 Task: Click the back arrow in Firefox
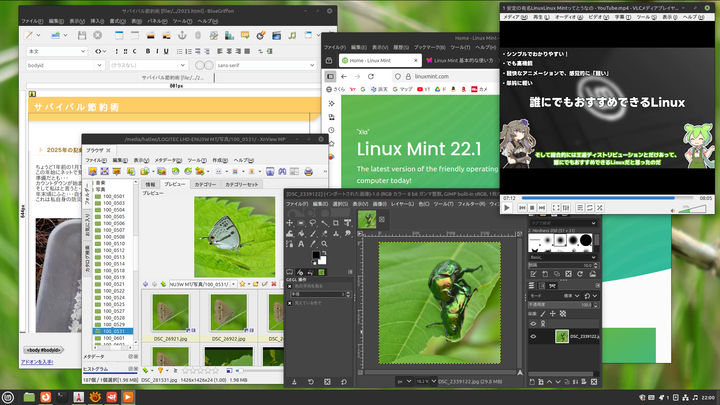pyautogui.click(x=344, y=76)
